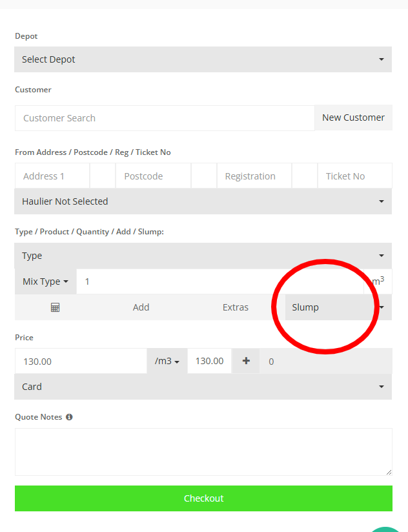The width and height of the screenshot is (408, 532).
Task: Click the Address 1 input field
Action: tap(52, 176)
